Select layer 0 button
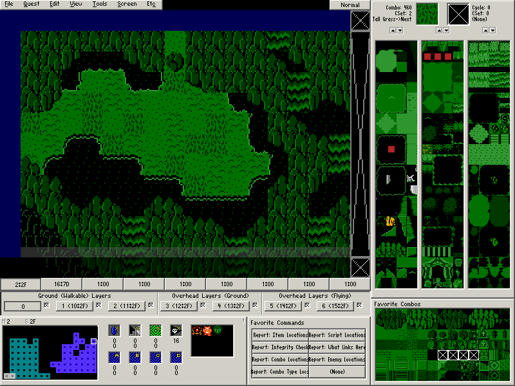 point(23,306)
